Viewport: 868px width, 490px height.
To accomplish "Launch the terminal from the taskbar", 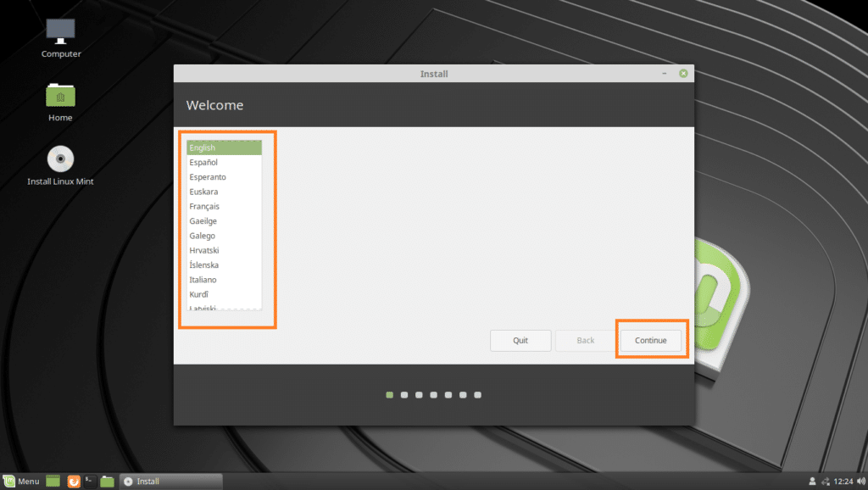I will pyautogui.click(x=90, y=481).
